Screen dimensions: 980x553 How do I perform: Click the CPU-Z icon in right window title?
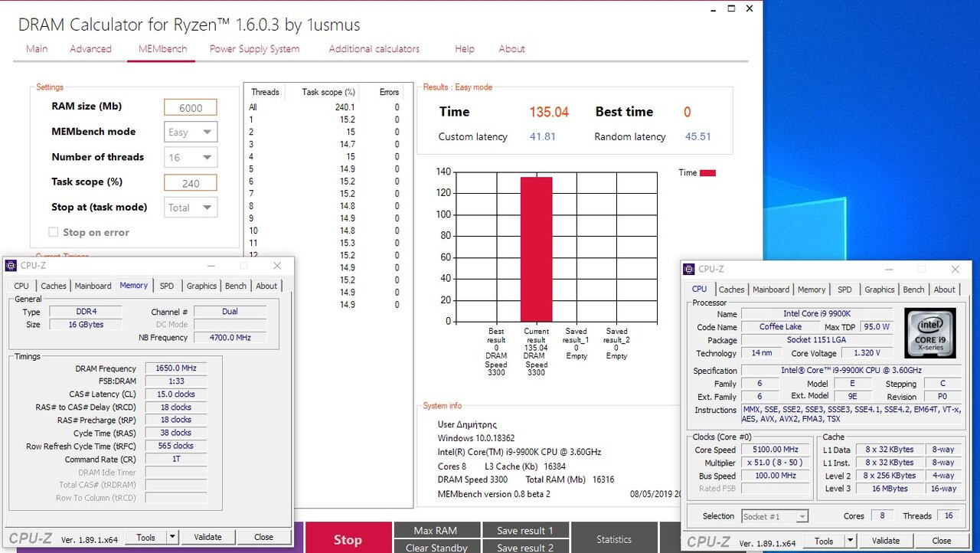pyautogui.click(x=689, y=269)
